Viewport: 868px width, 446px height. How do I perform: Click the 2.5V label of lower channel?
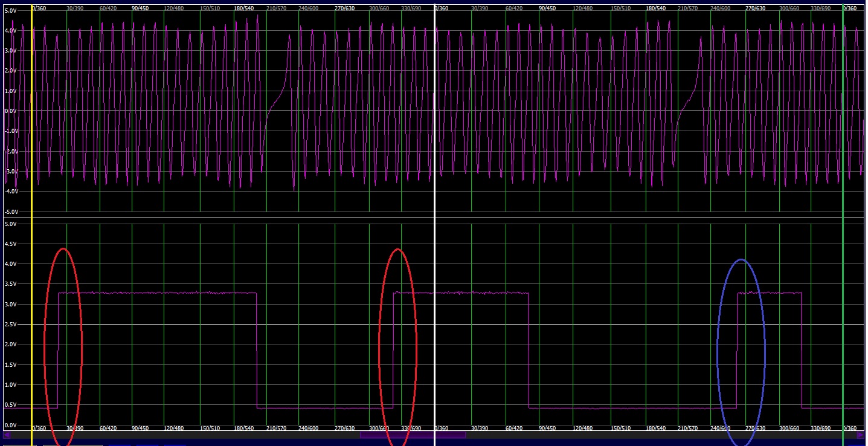coord(10,325)
